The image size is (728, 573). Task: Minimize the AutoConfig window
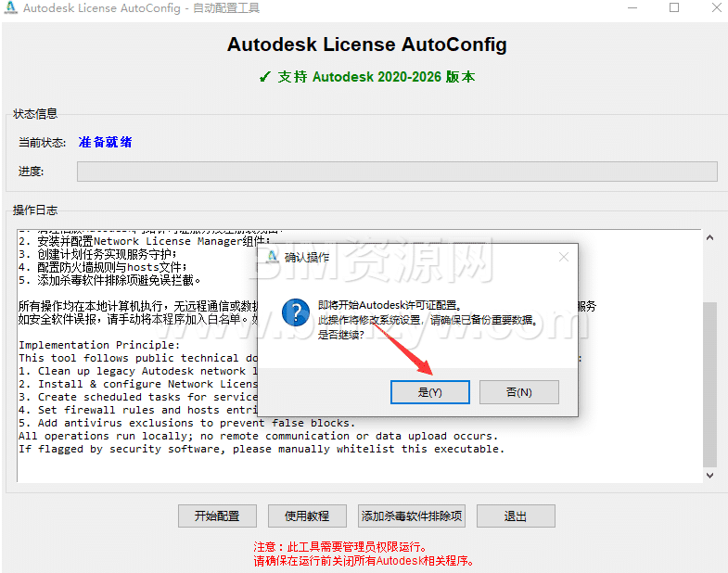pyautogui.click(x=632, y=8)
